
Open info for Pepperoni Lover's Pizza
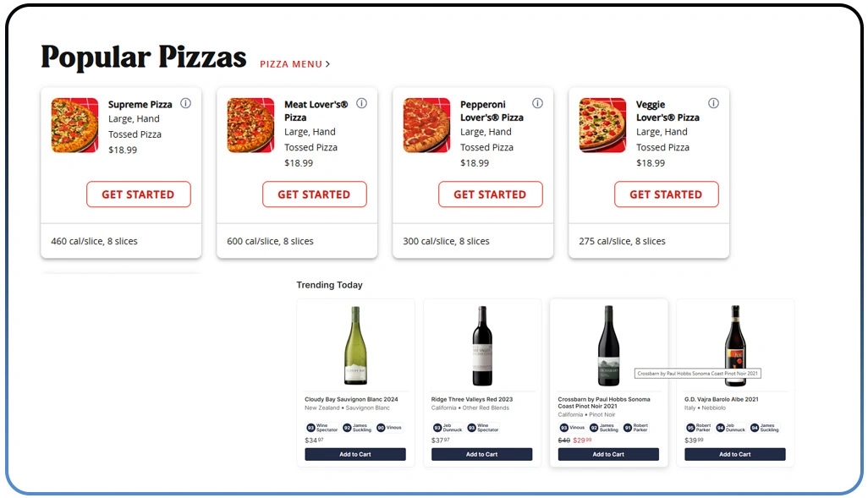[x=537, y=102]
